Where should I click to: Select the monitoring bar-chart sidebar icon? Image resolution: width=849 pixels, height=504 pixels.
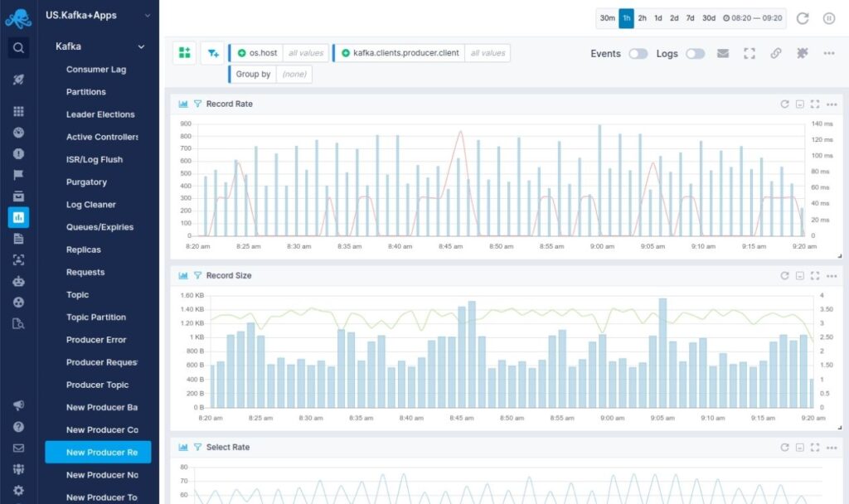pyautogui.click(x=18, y=217)
